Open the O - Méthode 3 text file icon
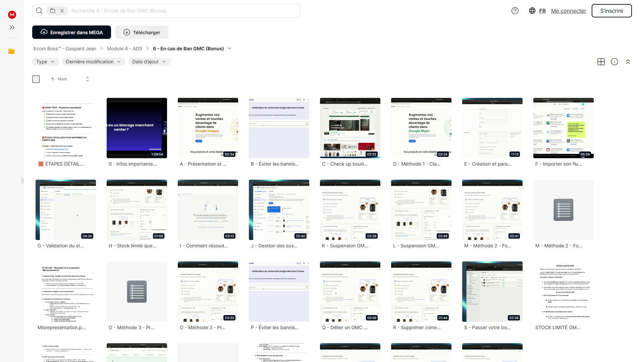Viewport: 644px width, 362px height. tap(137, 292)
